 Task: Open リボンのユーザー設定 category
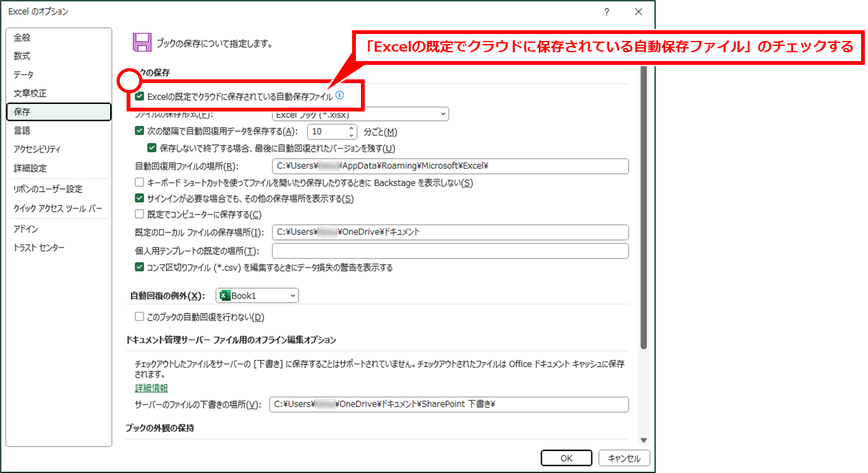click(59, 189)
